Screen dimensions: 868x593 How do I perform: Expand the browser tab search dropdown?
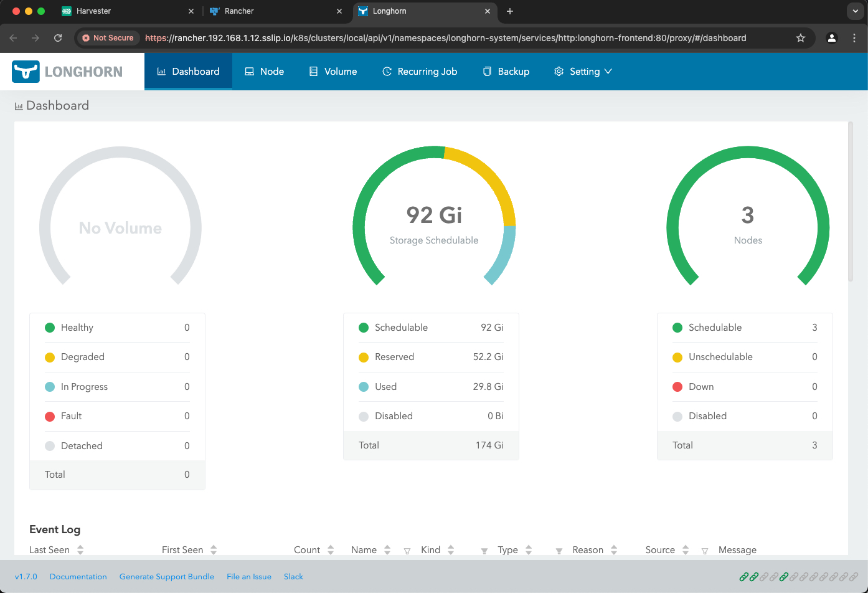[855, 11]
